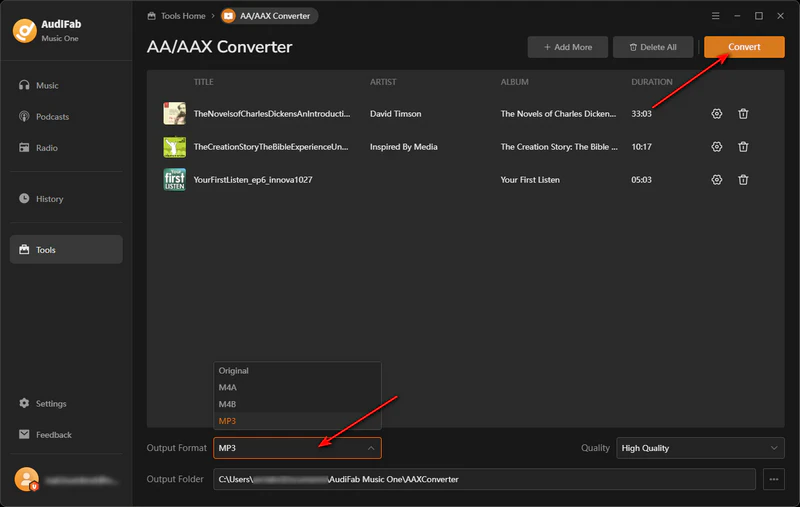Viewport: 800px width, 507px height.
Task: Click duration 10:17
Action: click(641, 147)
